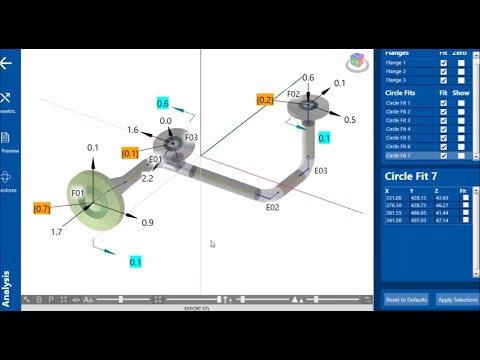The height and width of the screenshot is (360, 480).
Task: Check Fit box for point row 331.00
Action: tap(466, 198)
